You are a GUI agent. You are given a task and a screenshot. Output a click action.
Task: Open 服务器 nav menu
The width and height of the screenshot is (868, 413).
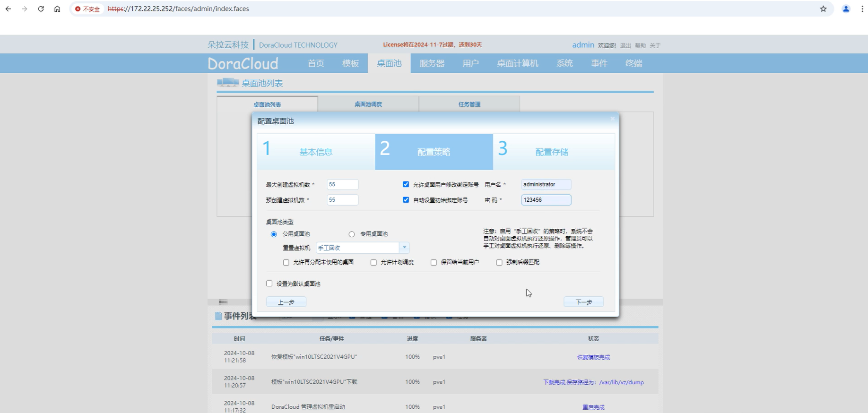[x=432, y=63]
